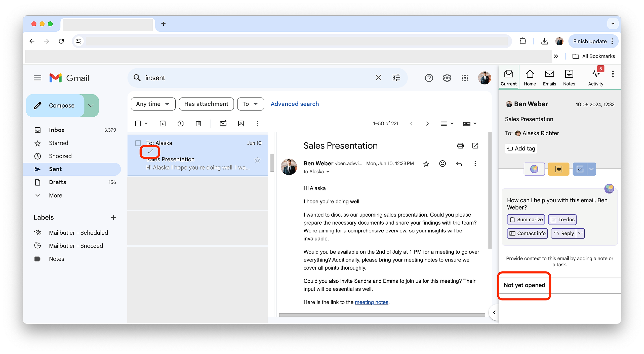644x354 pixels.
Task: Click the Mailbutler yellow note icon
Action: [x=558, y=169]
